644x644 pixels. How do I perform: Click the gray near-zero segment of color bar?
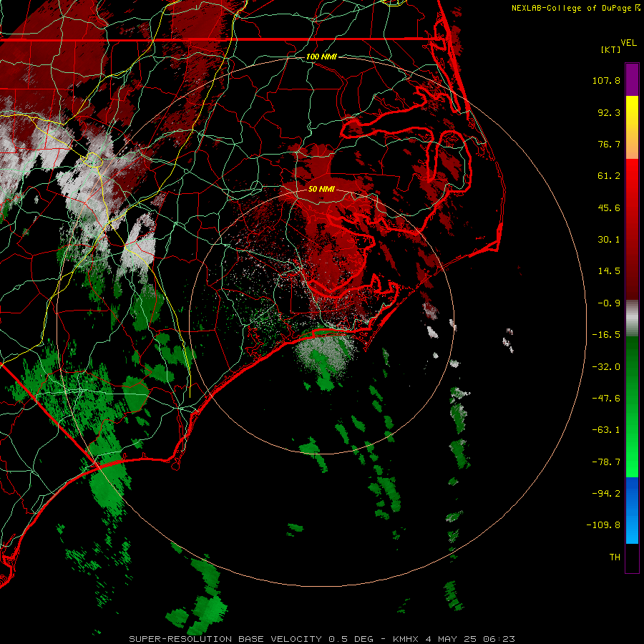632,318
